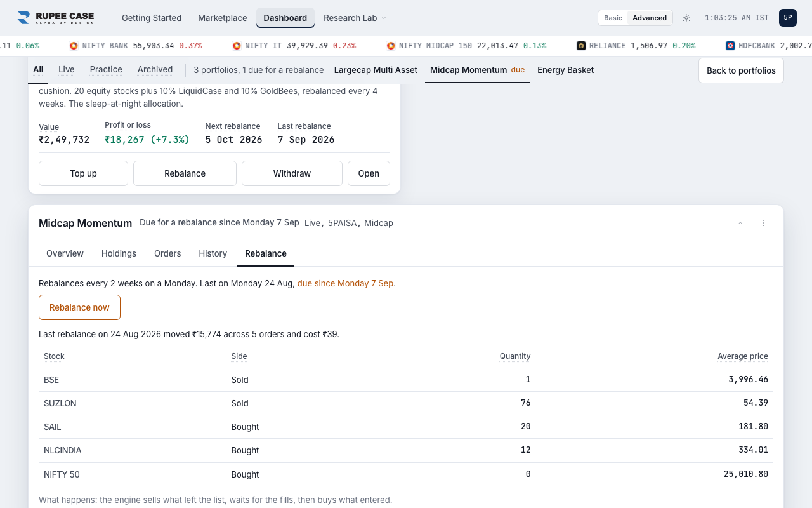Click the NIFTY BANK ticker icon
The image size is (812, 508).
(x=74, y=46)
